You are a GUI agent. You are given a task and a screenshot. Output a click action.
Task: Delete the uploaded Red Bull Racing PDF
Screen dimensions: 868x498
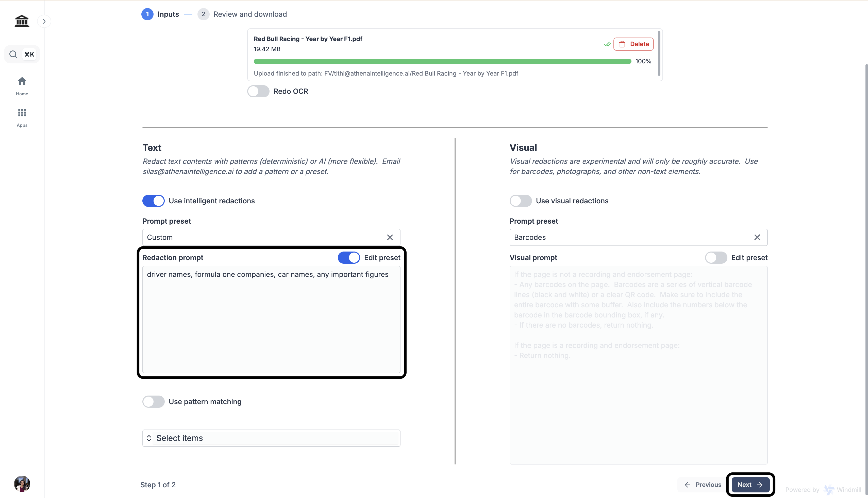click(633, 44)
